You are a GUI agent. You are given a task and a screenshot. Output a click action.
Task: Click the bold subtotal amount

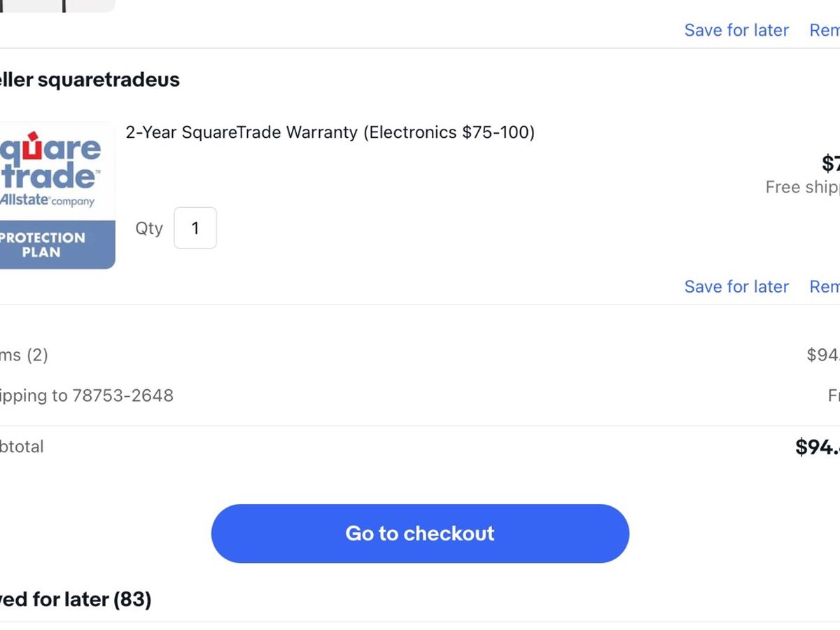818,447
